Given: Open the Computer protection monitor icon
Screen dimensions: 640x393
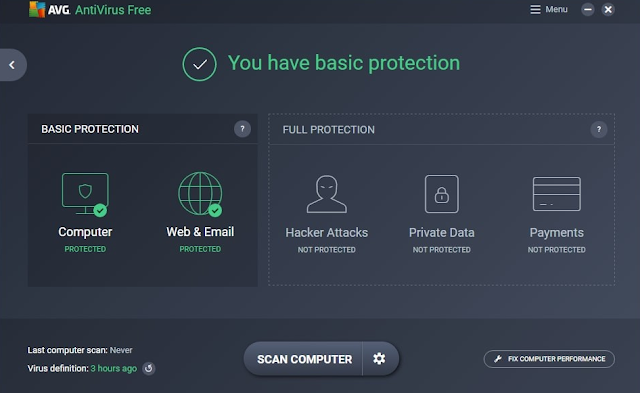Looking at the screenshot, I should [85, 194].
